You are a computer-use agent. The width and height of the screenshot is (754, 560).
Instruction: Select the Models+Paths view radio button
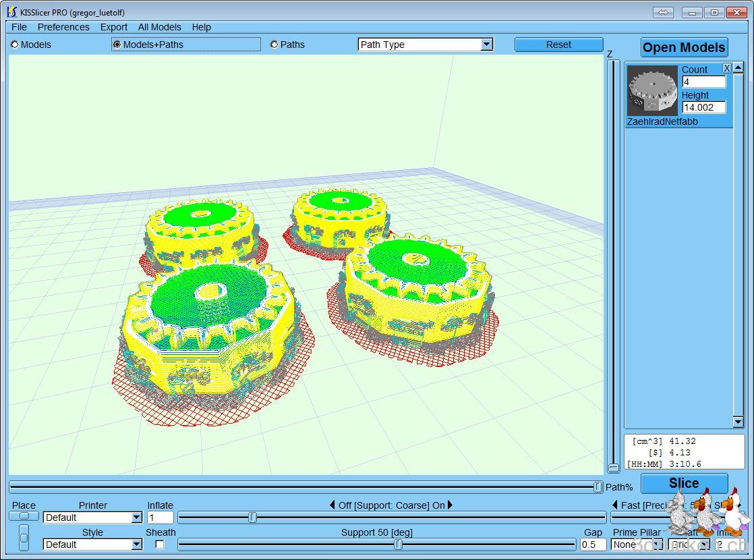click(x=117, y=45)
